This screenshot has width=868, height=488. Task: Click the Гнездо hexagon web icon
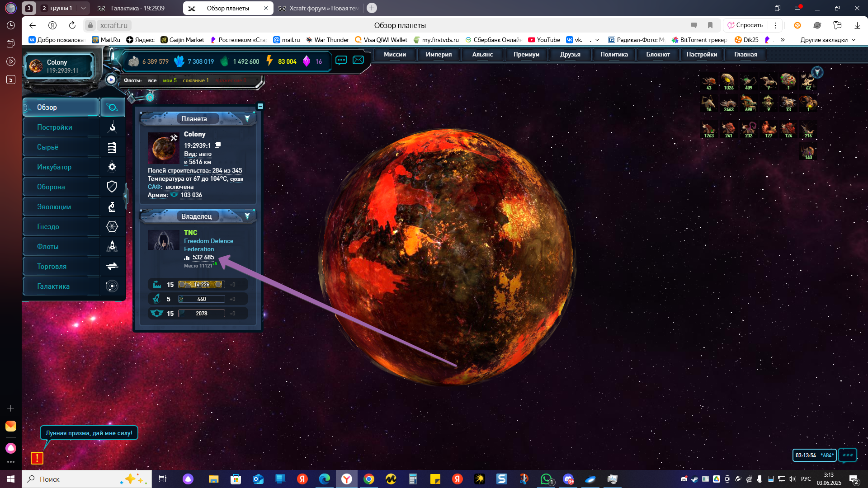click(x=112, y=226)
